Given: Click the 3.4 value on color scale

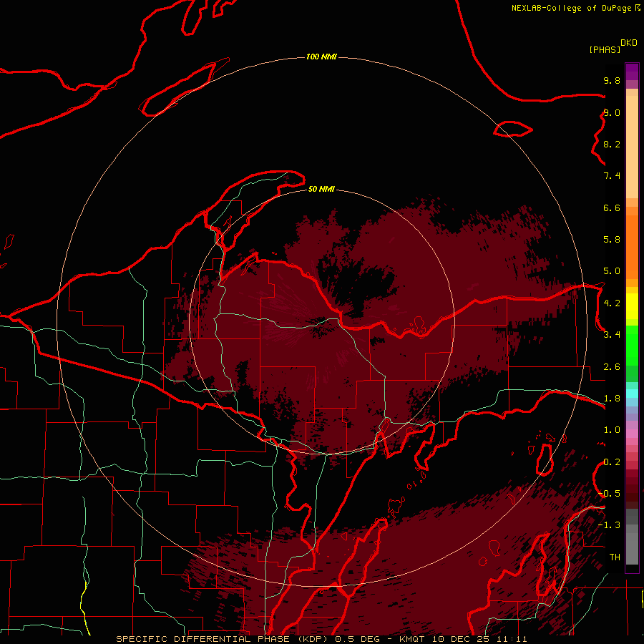Looking at the screenshot, I should 612,335.
